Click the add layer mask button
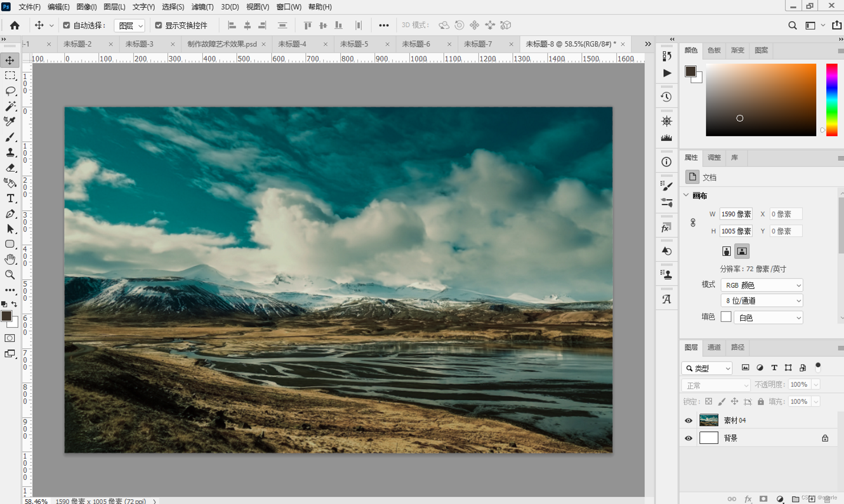 tap(763, 499)
